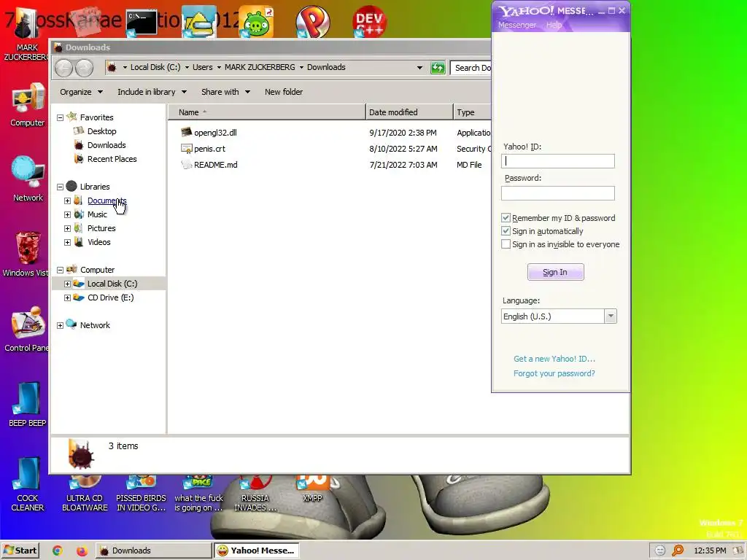The width and height of the screenshot is (747, 560).
Task: Click the green refresh button beside address bar
Action: [x=438, y=68]
